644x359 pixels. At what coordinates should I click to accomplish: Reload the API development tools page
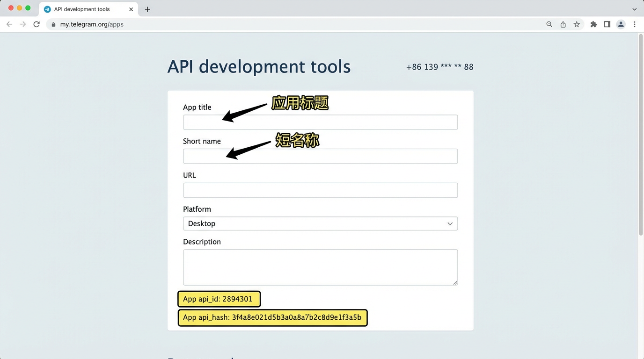[37, 24]
